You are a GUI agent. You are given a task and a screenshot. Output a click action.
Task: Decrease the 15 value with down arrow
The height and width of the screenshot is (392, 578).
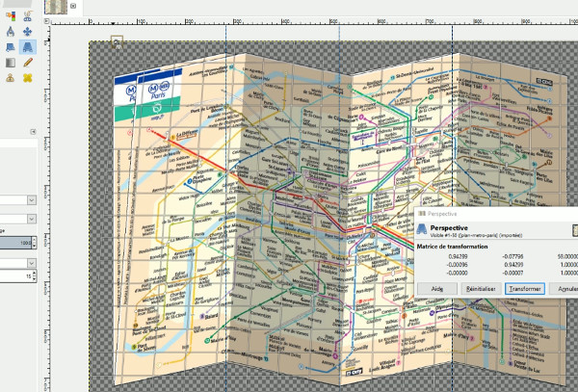click(35, 279)
